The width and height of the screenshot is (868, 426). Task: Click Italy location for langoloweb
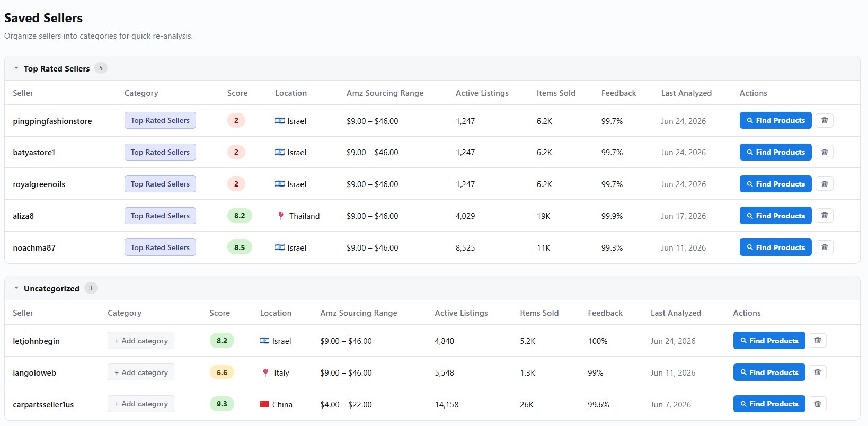tap(276, 373)
